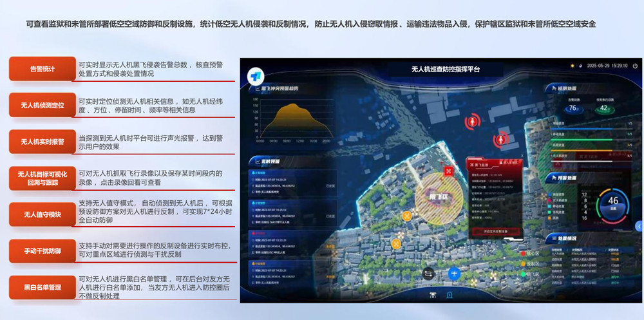Click the task execution total value 42
This screenshot has width=644, height=320.
point(604,108)
